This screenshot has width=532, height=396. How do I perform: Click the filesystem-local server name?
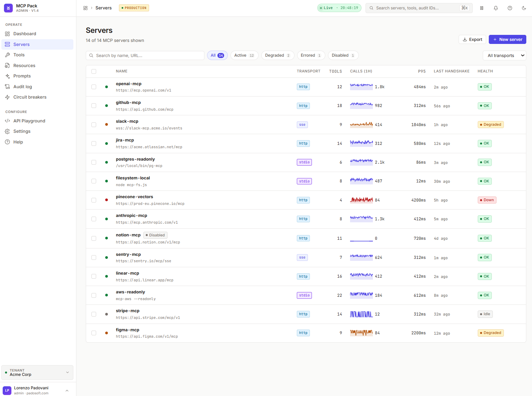coord(133,178)
